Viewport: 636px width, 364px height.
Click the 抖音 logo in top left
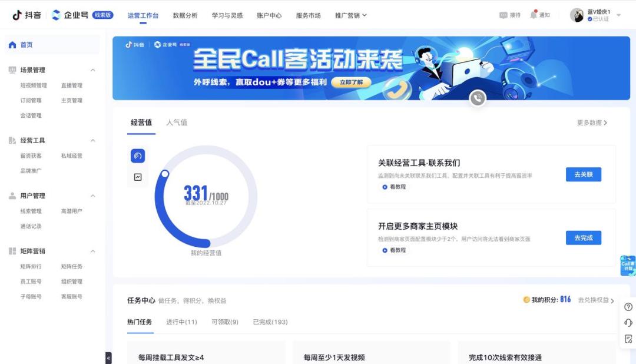click(19, 14)
